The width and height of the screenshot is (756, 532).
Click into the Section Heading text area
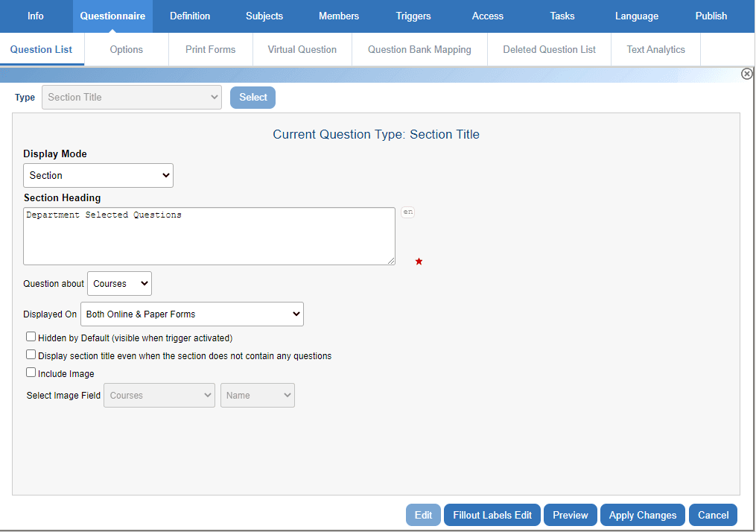pyautogui.click(x=209, y=236)
